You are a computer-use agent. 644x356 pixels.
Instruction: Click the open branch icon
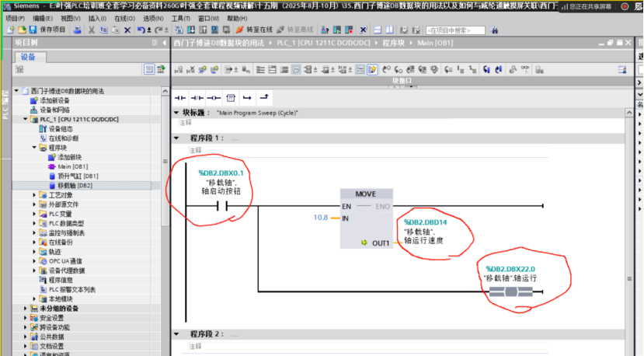(247, 98)
